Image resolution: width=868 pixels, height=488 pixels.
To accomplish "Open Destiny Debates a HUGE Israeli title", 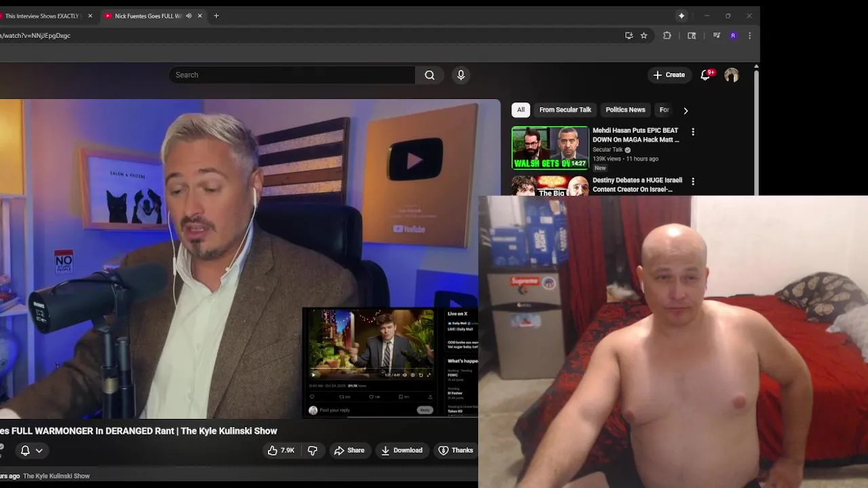I will 637,185.
